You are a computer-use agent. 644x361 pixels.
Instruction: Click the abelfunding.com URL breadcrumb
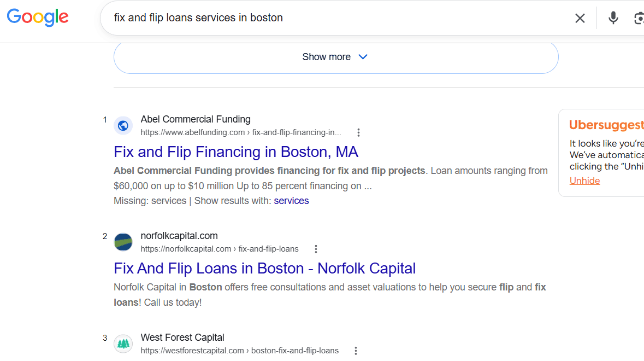click(x=241, y=132)
